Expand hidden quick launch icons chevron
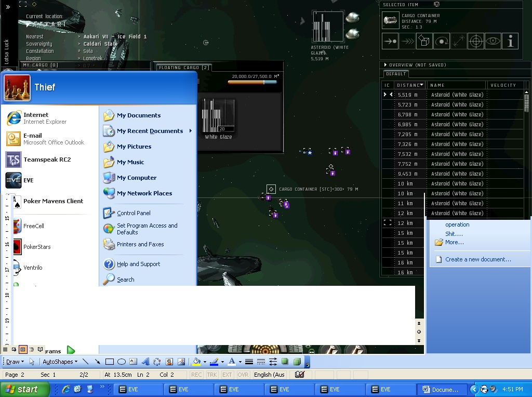The width and height of the screenshot is (532, 397). coord(102,387)
